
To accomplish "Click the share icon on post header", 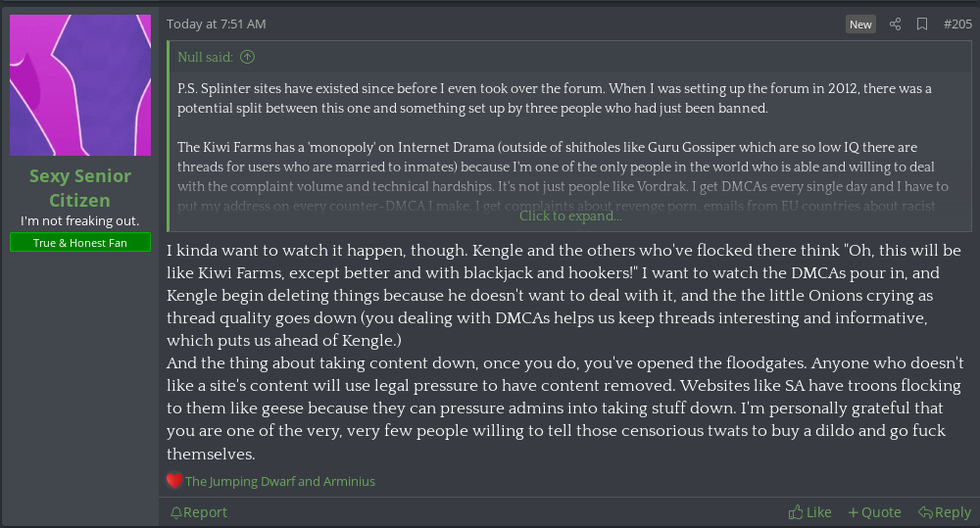I will tap(895, 24).
